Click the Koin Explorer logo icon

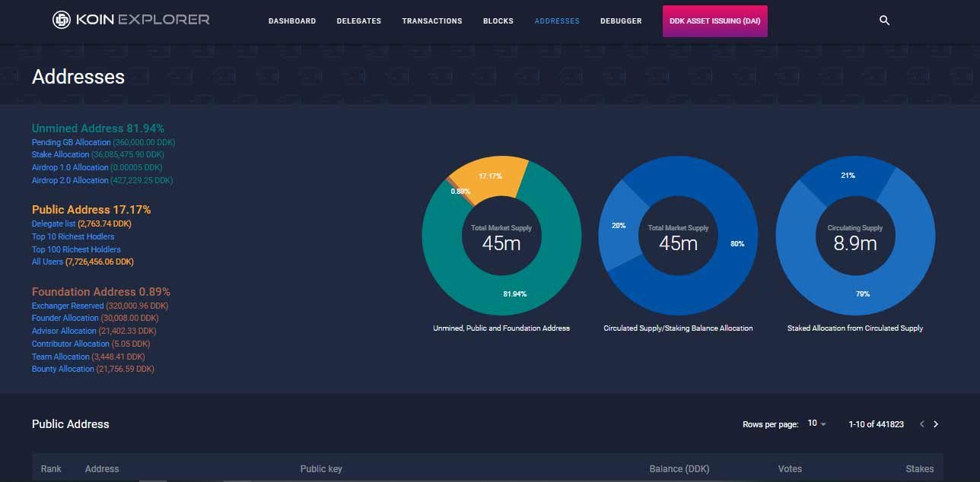[x=62, y=21]
